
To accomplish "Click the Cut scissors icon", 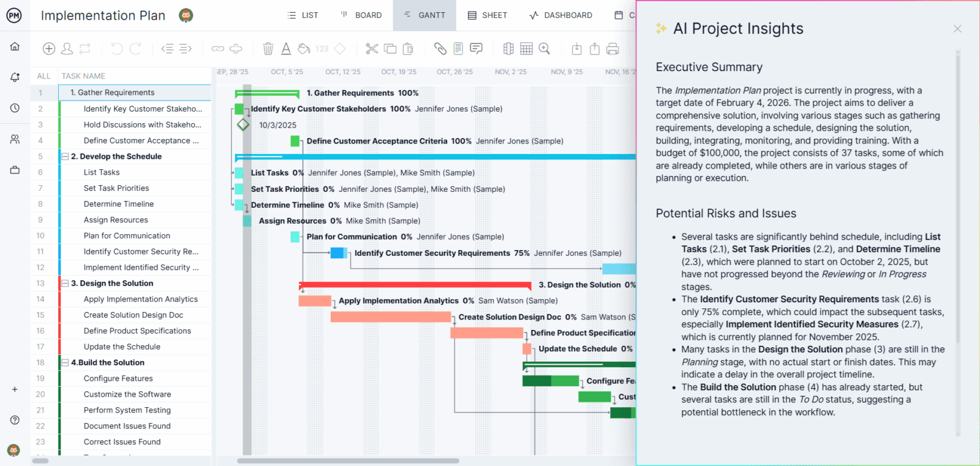I will click(x=372, y=49).
